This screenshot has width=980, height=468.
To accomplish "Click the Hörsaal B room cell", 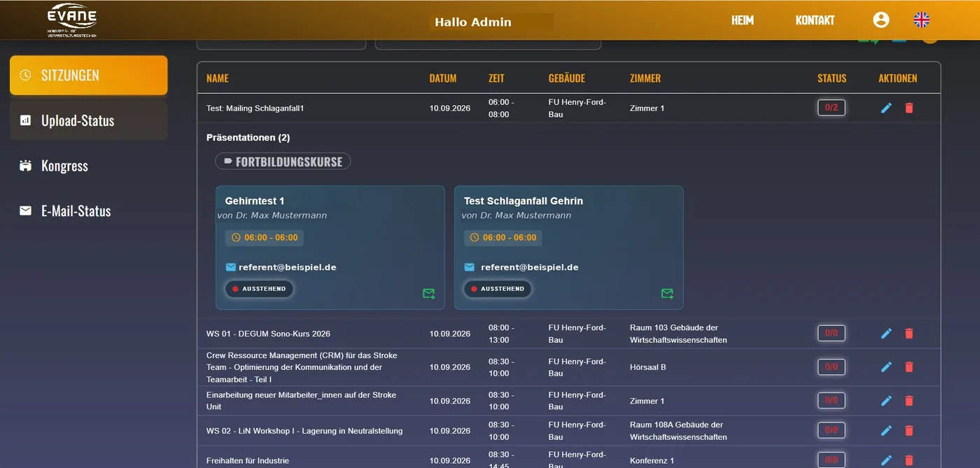I will pyautogui.click(x=648, y=367).
